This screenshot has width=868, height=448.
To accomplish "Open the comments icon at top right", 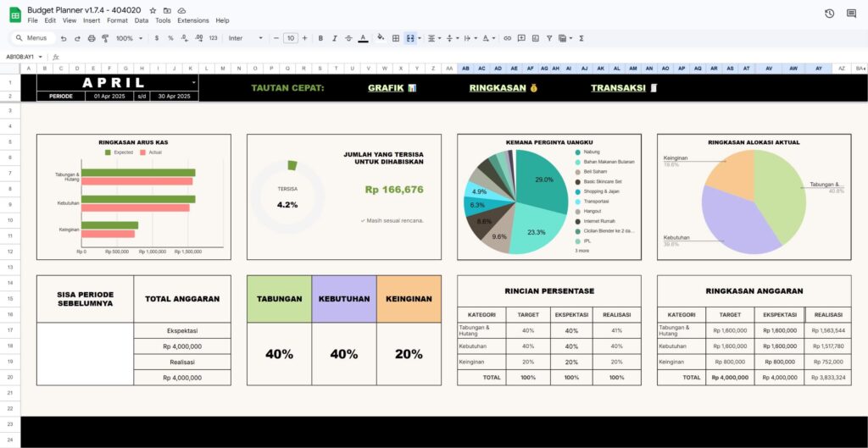I will [852, 14].
